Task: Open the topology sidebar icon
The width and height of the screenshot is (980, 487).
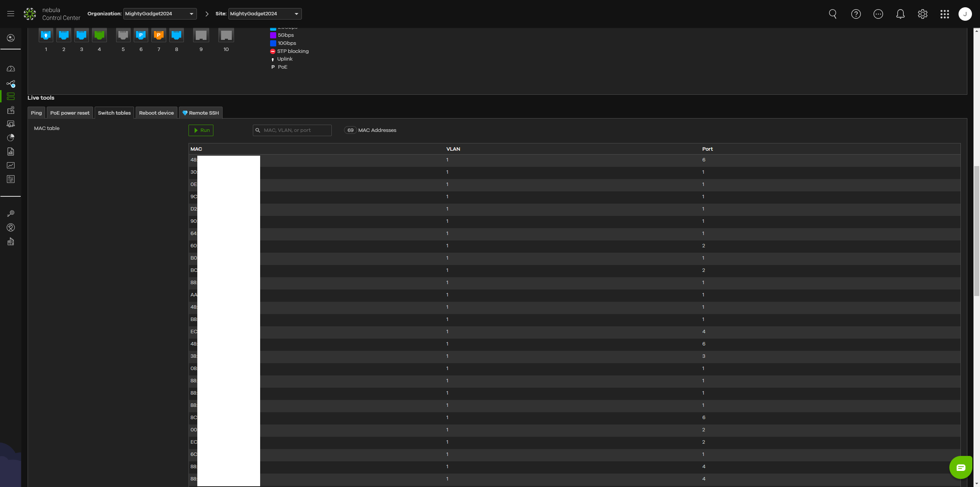Action: [x=11, y=84]
